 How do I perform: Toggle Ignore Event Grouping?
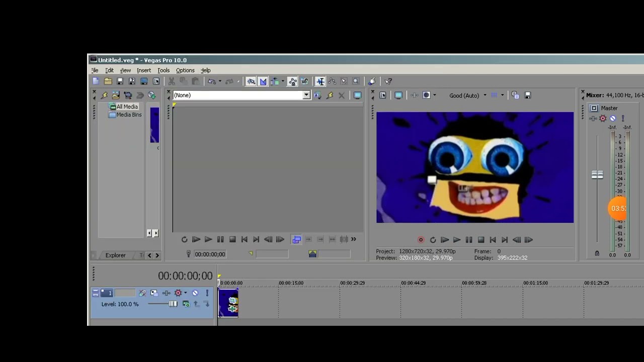pos(304,81)
